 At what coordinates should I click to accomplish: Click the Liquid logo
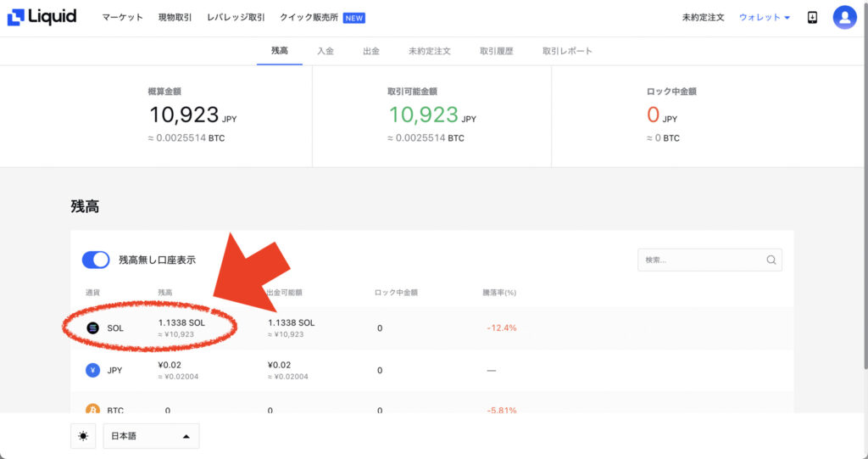[42, 17]
